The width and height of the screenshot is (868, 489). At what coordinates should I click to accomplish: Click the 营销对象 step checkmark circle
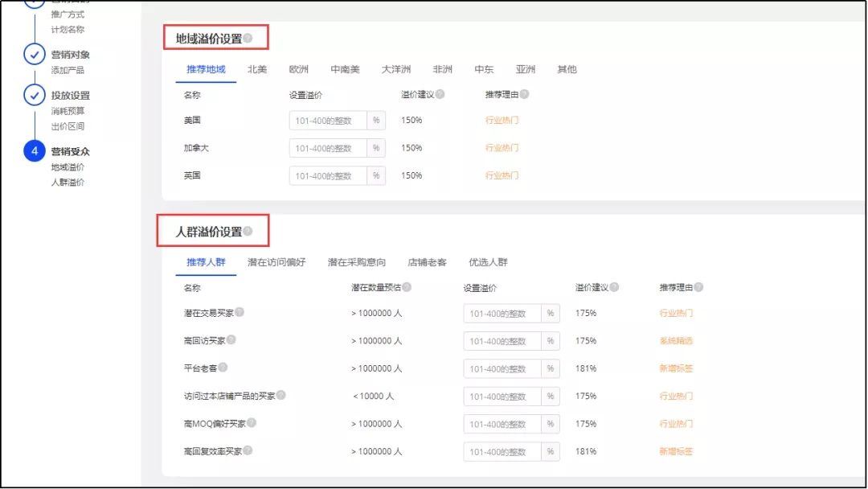35,54
